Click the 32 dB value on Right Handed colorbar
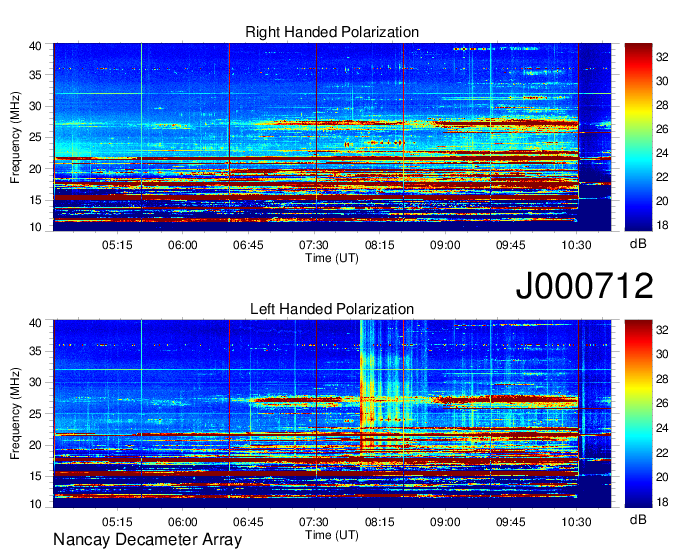 click(x=662, y=57)
